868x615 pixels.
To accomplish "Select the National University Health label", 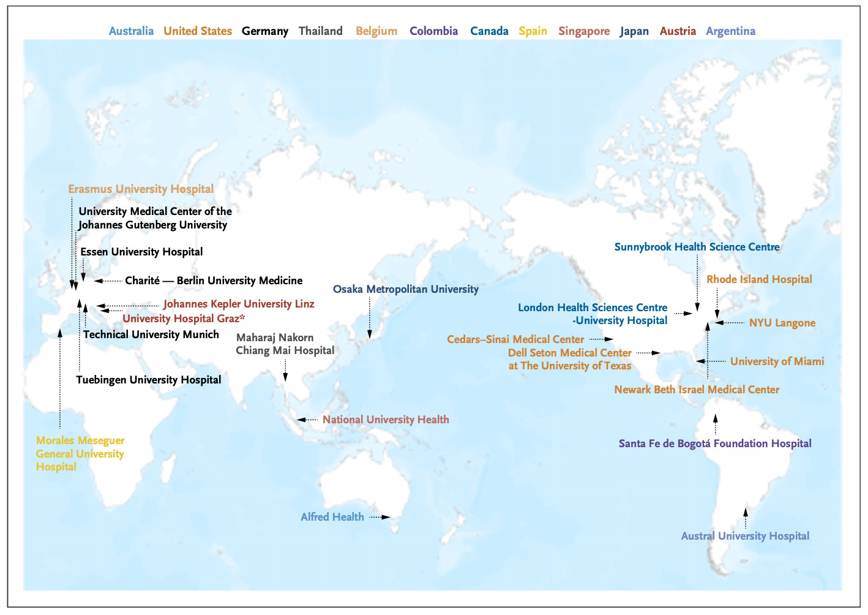I will (x=386, y=420).
